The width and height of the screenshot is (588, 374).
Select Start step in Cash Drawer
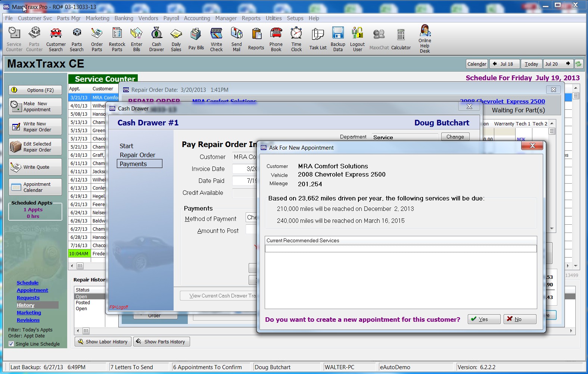point(127,146)
